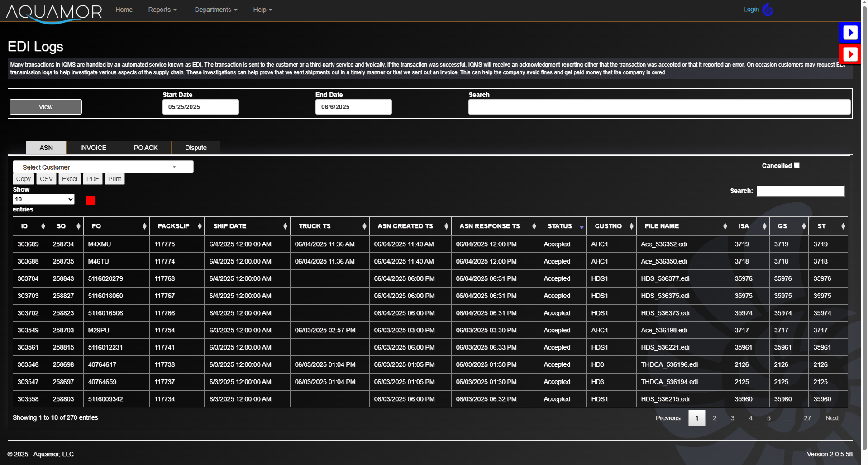Jump to page 27 of results
This screenshot has height=465, width=868.
point(807,418)
